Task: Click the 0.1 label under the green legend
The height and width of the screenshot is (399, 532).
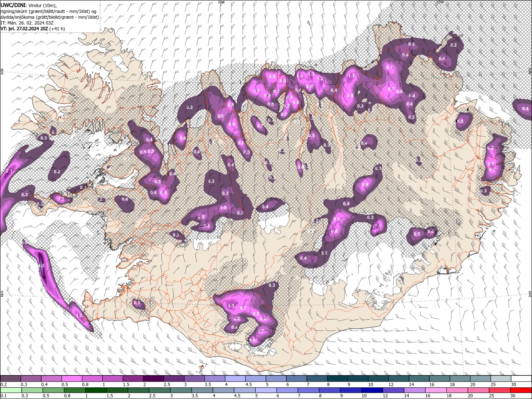Action: click(3, 396)
